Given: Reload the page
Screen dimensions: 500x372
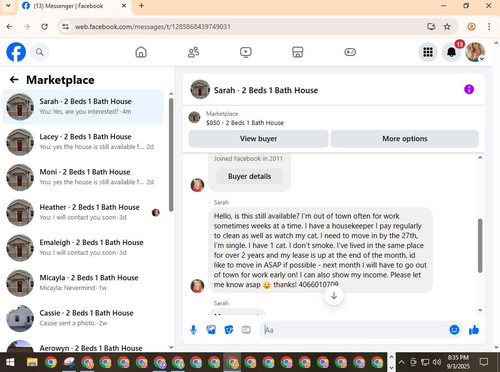Looking at the screenshot, I should click(45, 27).
